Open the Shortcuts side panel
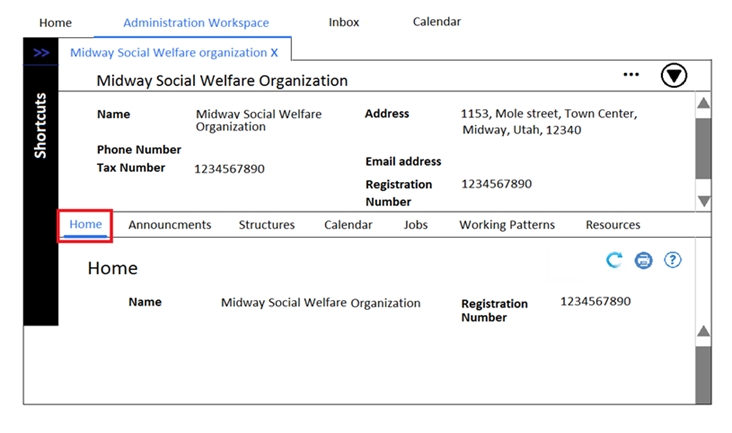 tap(41, 126)
